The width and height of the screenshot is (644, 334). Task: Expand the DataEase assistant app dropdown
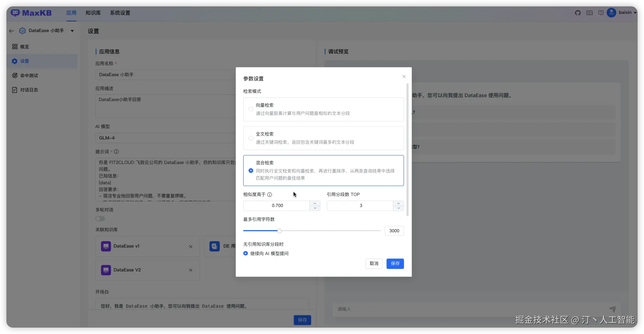[72, 31]
